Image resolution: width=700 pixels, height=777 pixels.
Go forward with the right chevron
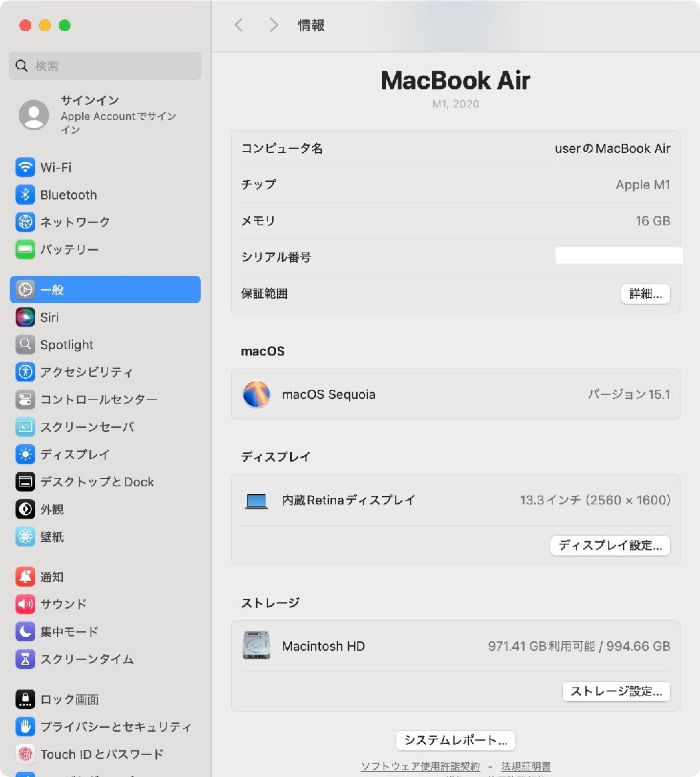[273, 25]
